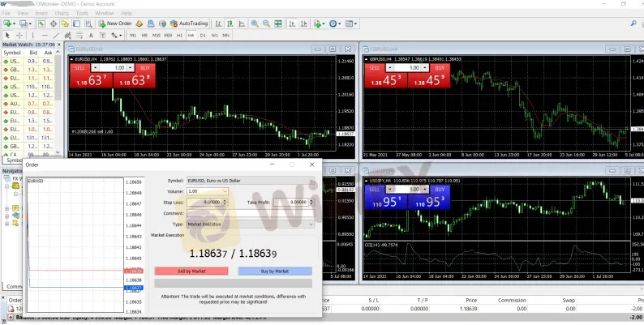Open the Tools menu
Screen dimensions: 644x325
[81, 14]
